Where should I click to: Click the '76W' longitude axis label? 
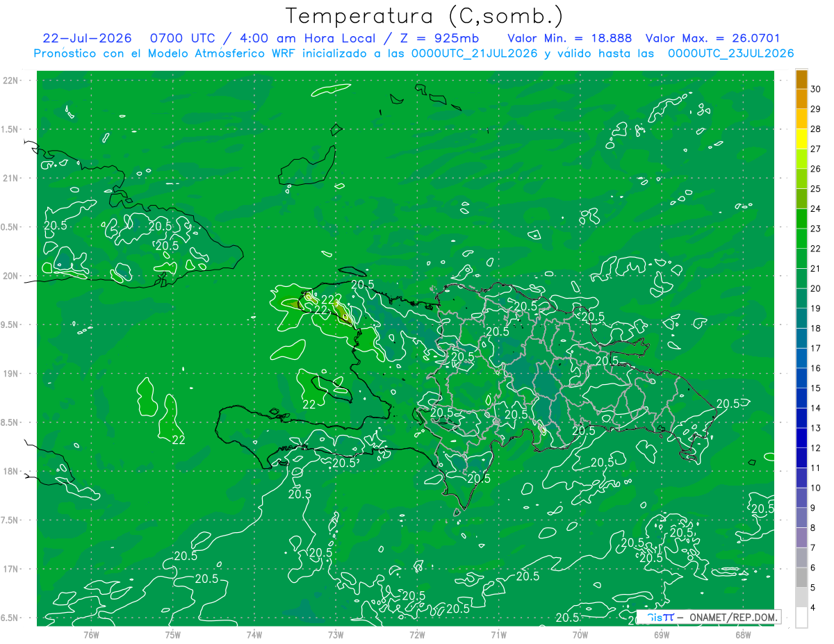(x=91, y=634)
